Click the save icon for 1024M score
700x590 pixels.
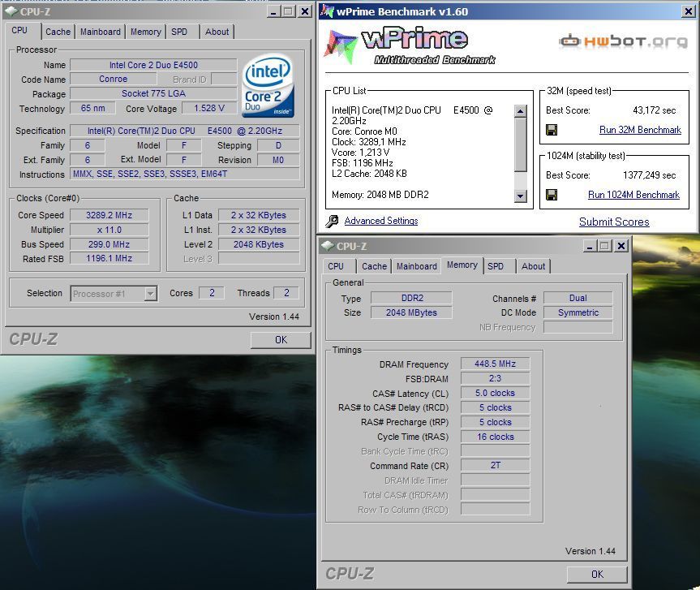coord(552,195)
